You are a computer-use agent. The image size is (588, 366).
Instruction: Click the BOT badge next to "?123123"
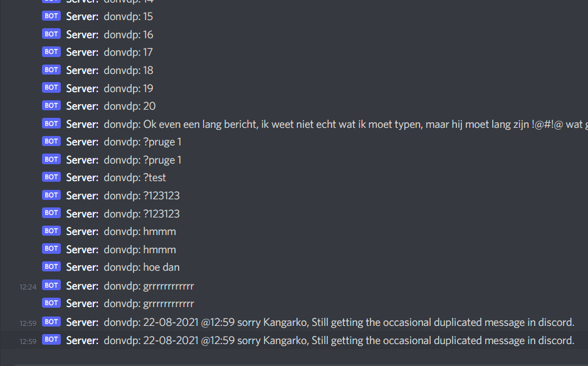(51, 195)
